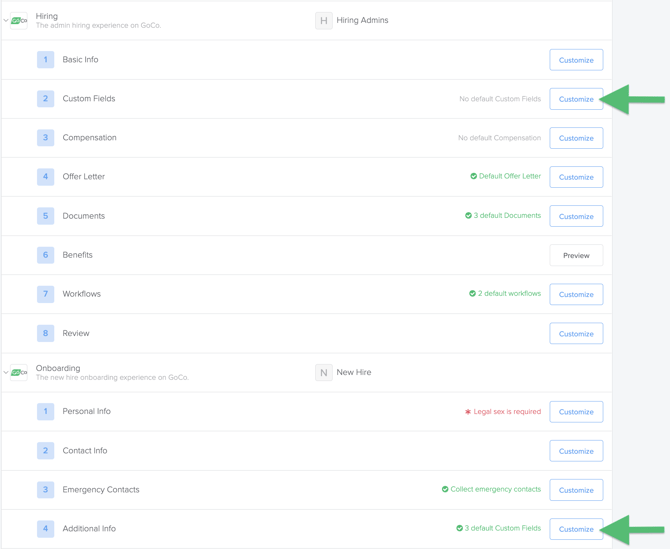Customize the Compensation step

point(576,138)
